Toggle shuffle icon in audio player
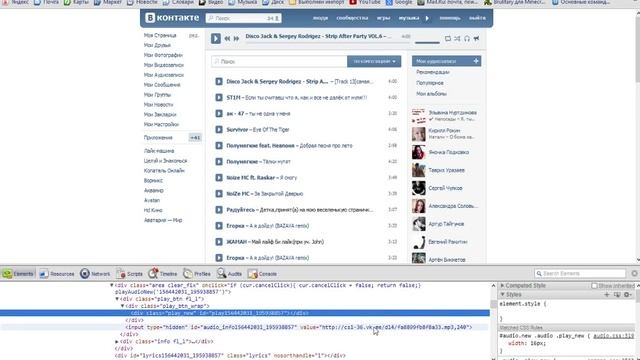640x360 pixels. (457, 38)
